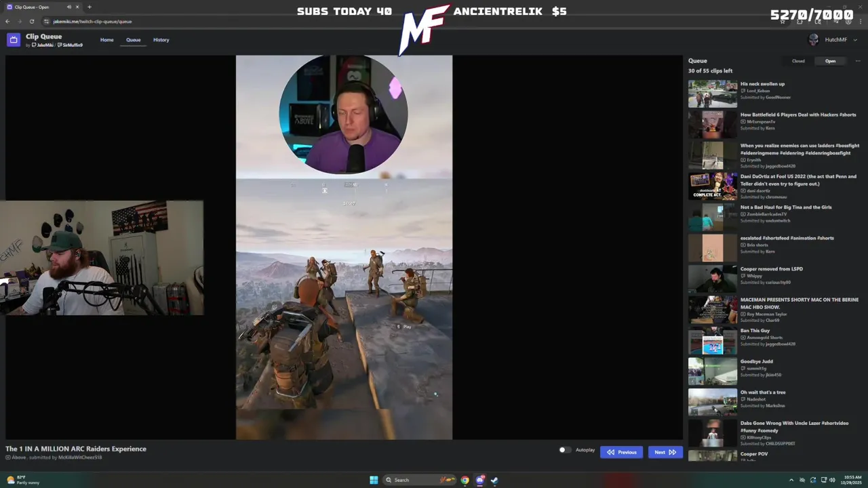The width and height of the screenshot is (868, 488).
Task: Open the browser extensions puzzle icon
Action: click(x=800, y=21)
